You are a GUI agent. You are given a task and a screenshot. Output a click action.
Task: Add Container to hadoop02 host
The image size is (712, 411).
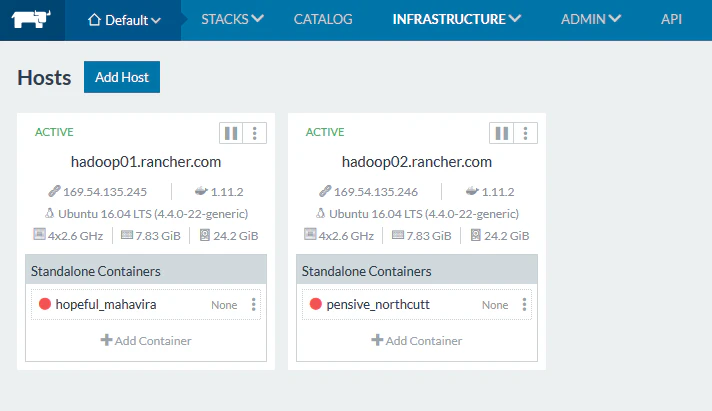click(416, 341)
